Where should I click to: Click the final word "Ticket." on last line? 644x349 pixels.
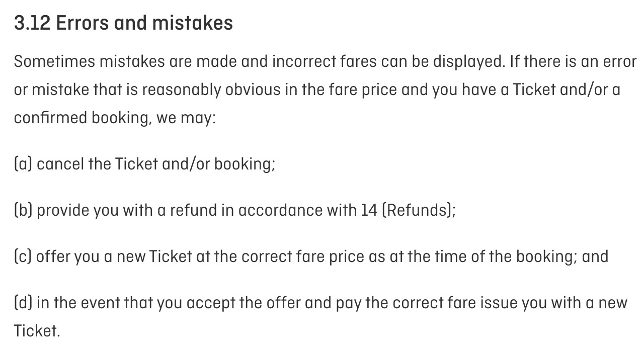click(37, 331)
